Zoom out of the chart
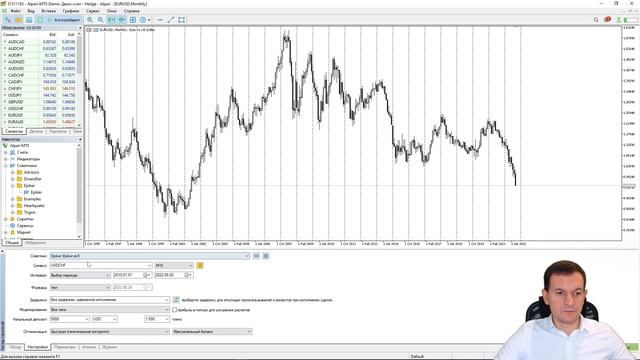The height and width of the screenshot is (360, 640). [x=100, y=20]
